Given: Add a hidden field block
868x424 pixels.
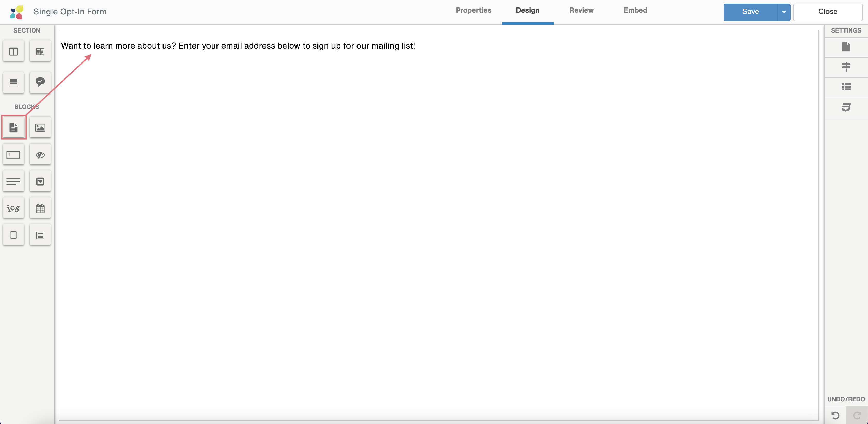Looking at the screenshot, I should tap(40, 155).
